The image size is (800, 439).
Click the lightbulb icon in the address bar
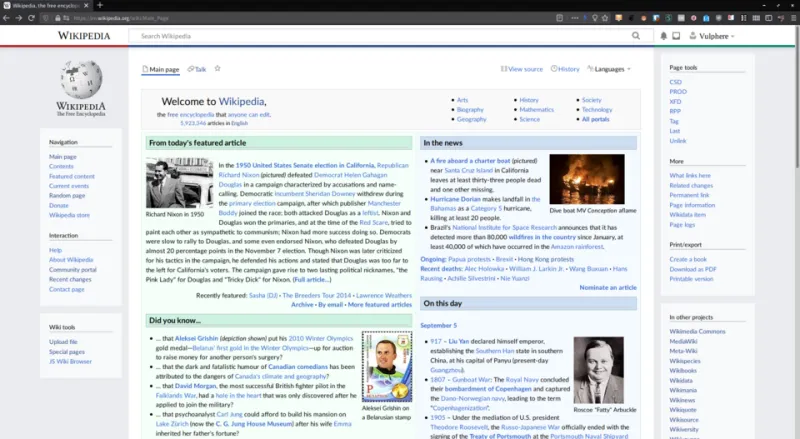pyautogui.click(x=595, y=18)
